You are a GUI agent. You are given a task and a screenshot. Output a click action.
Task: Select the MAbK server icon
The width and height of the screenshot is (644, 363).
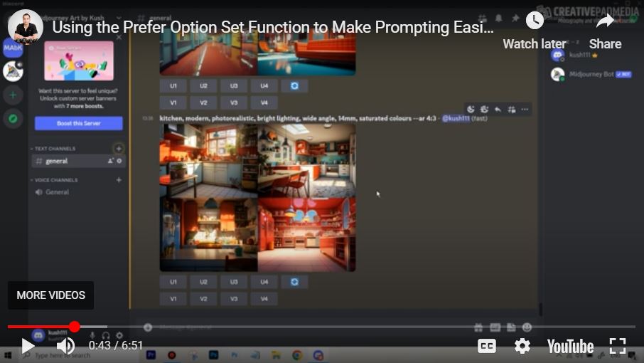pyautogui.click(x=13, y=48)
